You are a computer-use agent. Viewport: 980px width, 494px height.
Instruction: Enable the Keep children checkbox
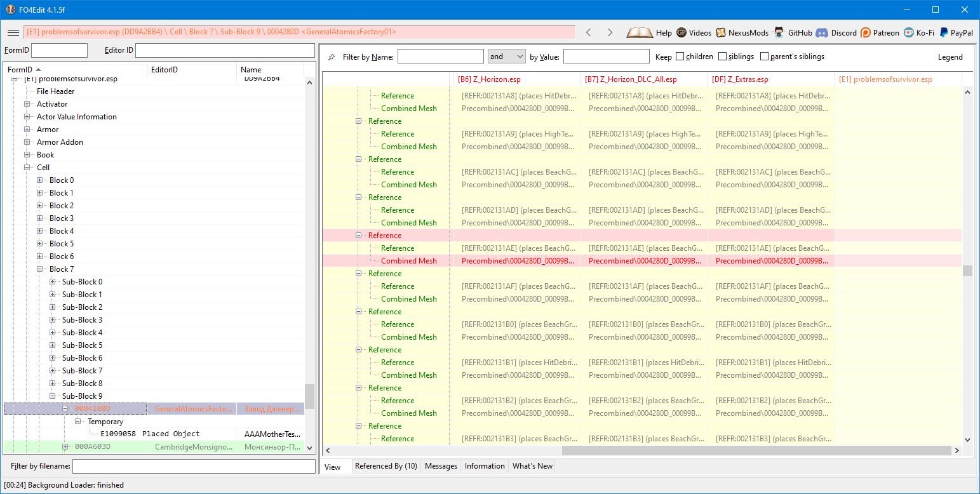[x=680, y=57]
